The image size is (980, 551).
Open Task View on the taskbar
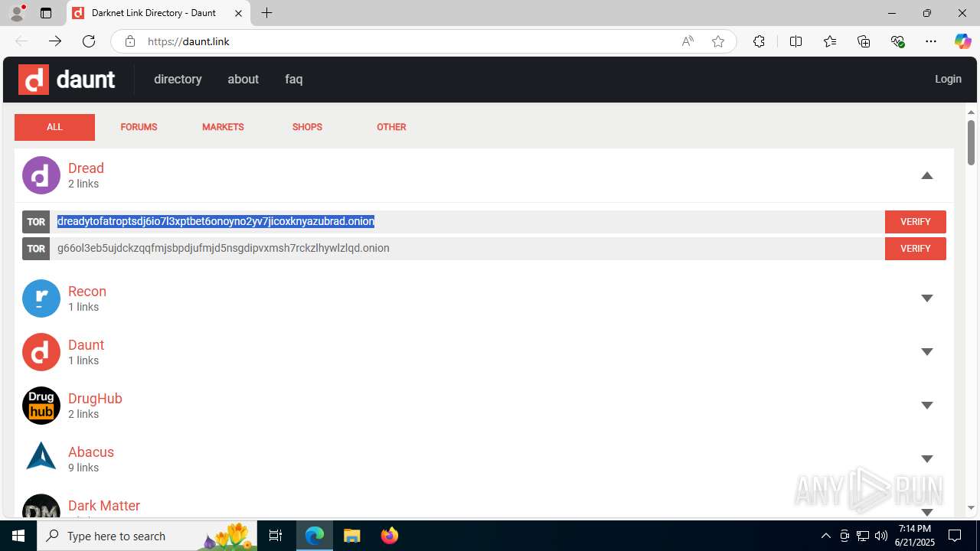(x=276, y=536)
